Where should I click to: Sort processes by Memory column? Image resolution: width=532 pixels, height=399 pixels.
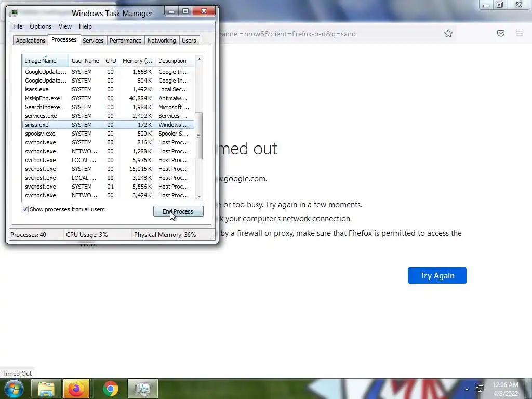(x=137, y=61)
